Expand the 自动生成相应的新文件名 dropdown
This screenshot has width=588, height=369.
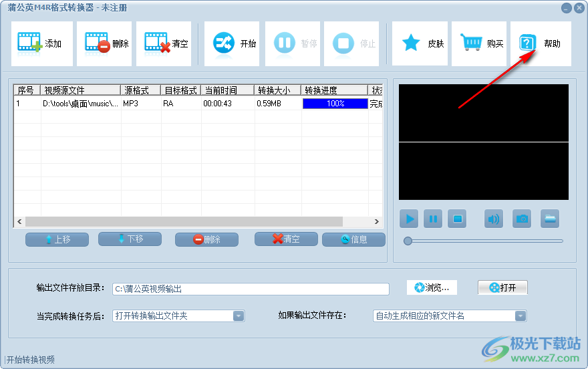tap(521, 316)
